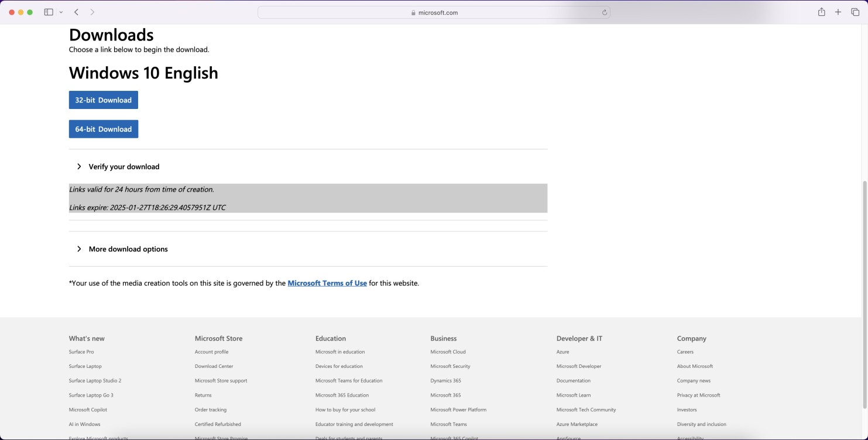868x440 pixels.
Task: Open Surface Laptop Go 3 link
Action: click(91, 395)
